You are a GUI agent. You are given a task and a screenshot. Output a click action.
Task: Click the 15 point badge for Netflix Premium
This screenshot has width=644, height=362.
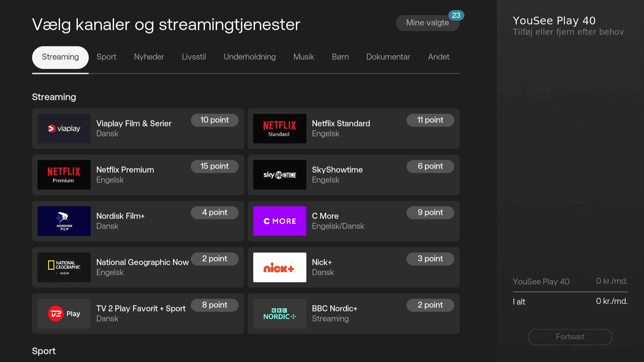click(x=215, y=166)
